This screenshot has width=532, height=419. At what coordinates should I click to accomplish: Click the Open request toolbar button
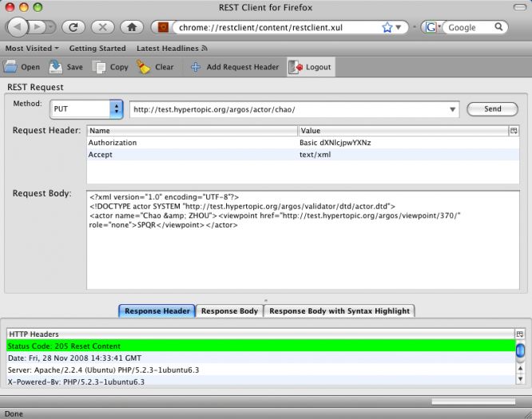[x=22, y=67]
